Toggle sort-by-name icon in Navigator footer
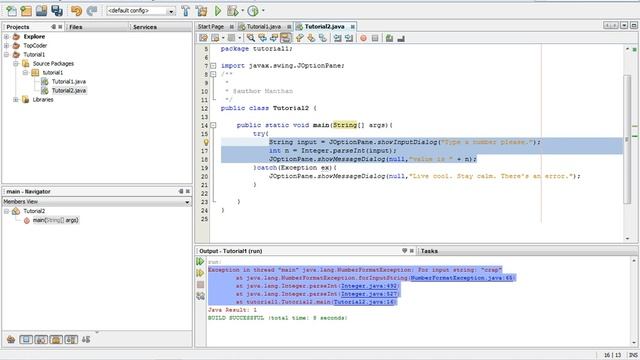Viewport: 640px width, 360px height. point(86,339)
